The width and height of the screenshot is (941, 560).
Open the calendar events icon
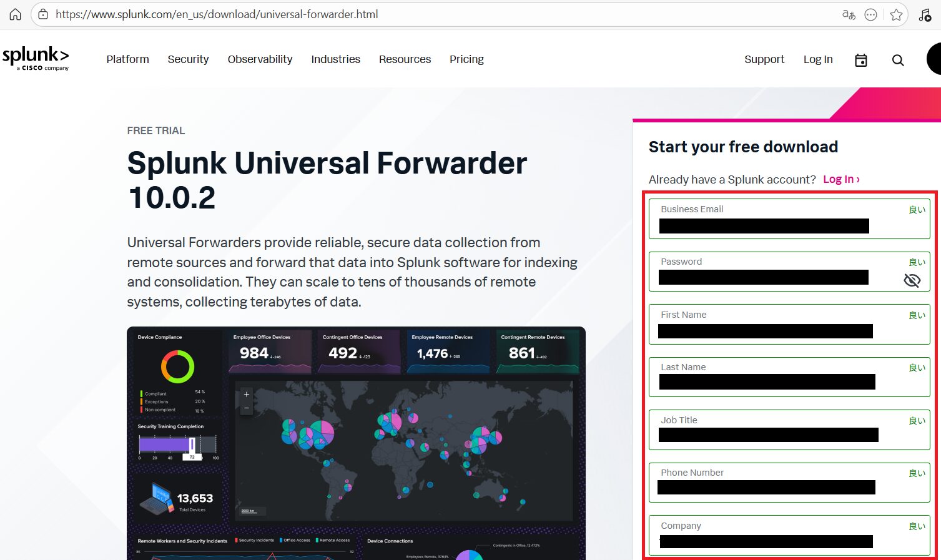point(861,60)
